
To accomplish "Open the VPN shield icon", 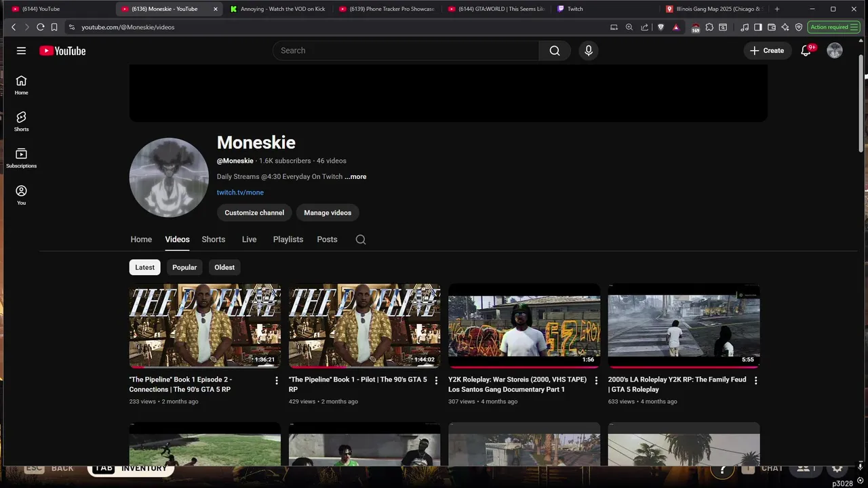I will [799, 27].
